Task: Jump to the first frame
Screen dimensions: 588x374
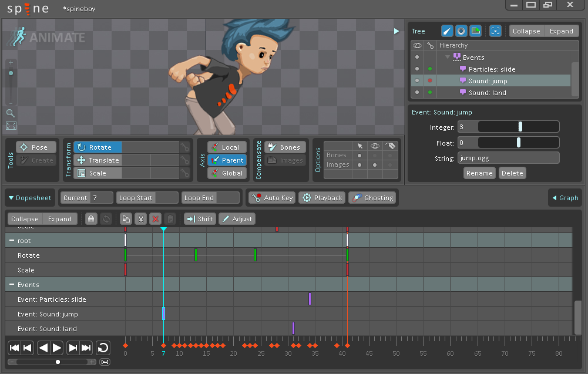Action: click(15, 348)
